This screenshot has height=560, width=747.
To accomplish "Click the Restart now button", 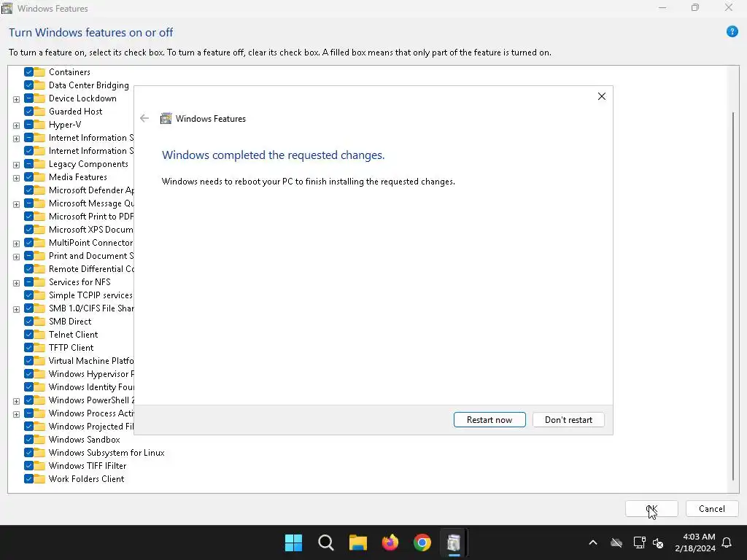I will point(489,419).
